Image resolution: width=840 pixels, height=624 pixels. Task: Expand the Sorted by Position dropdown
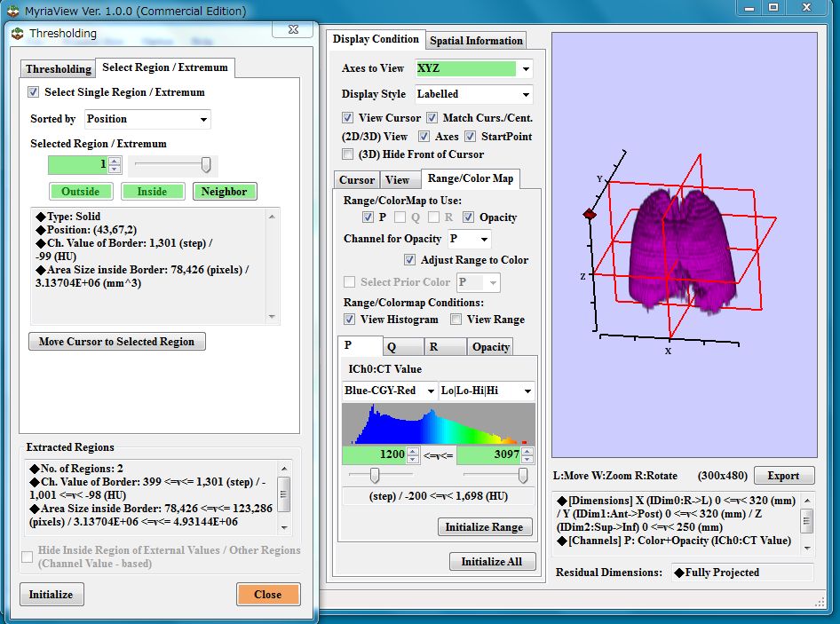pos(203,119)
